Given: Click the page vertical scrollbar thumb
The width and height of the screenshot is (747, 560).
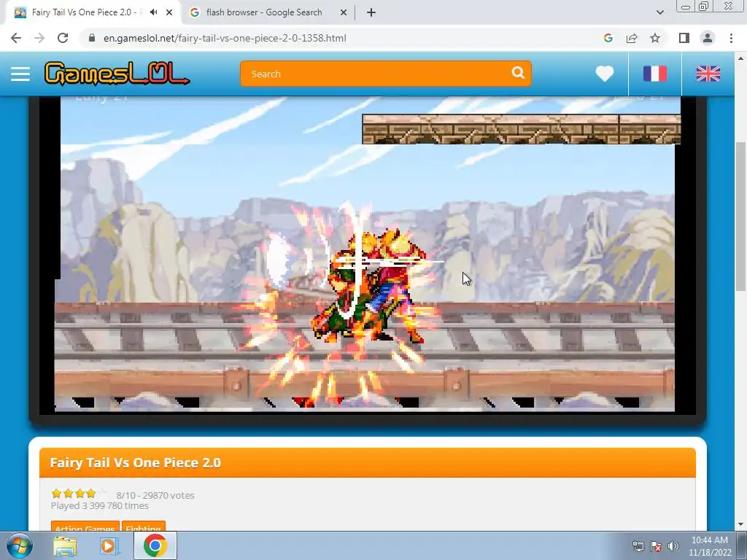Looking at the screenshot, I should pos(740,217).
